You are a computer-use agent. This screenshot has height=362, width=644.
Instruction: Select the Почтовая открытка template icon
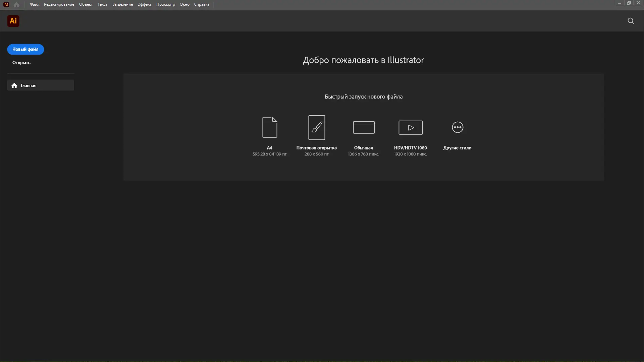coord(316,127)
